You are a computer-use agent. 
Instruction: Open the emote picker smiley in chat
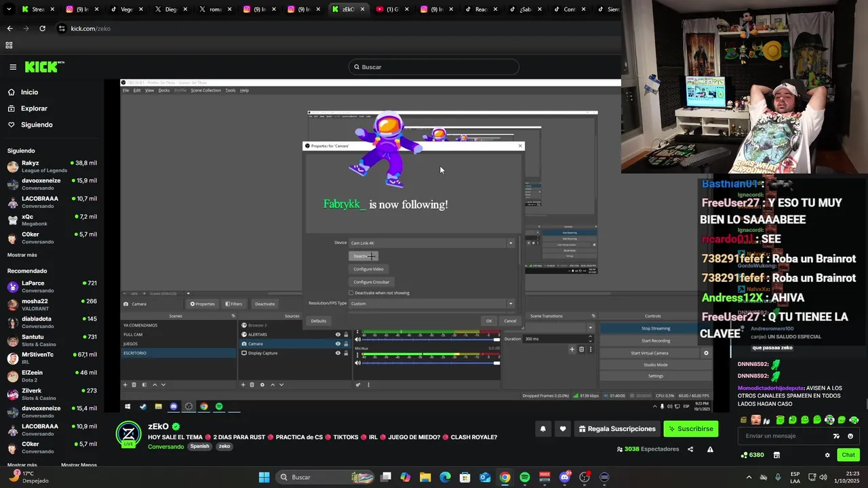[x=850, y=436]
